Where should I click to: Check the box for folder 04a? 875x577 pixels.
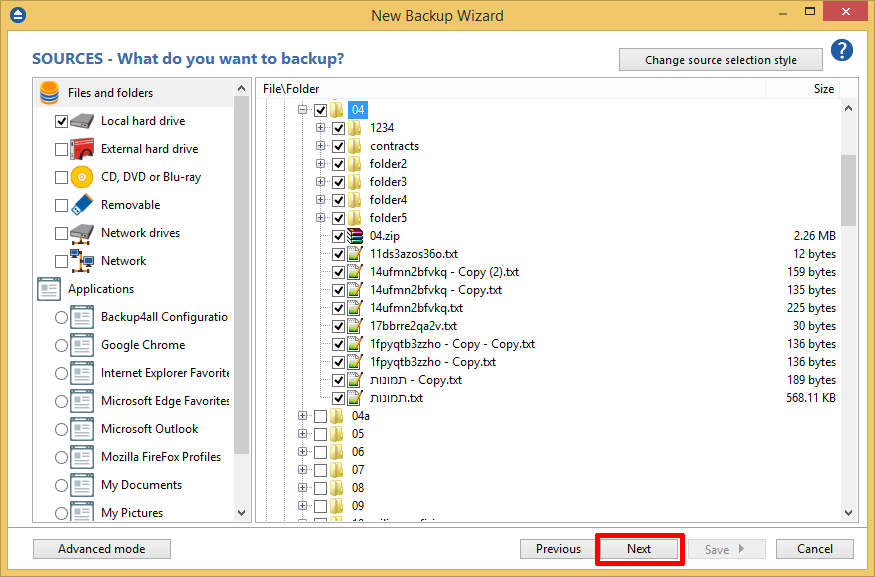click(x=320, y=416)
